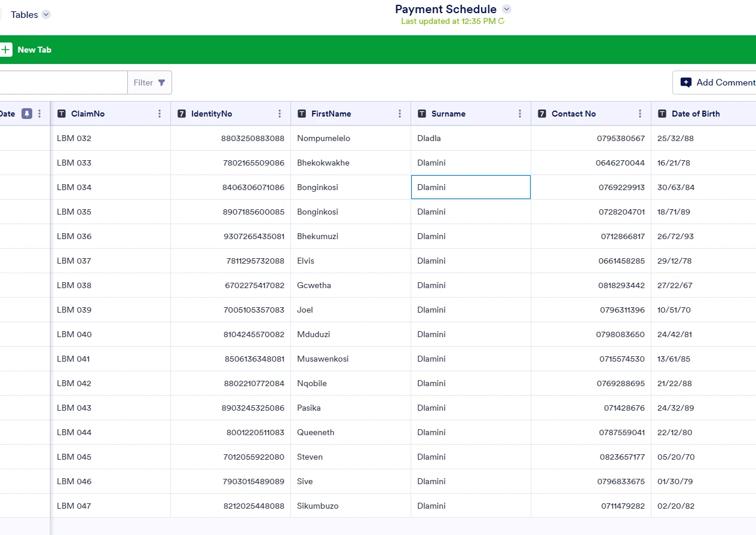Select contact number 071428676
The height and width of the screenshot is (535, 756).
[x=591, y=408]
